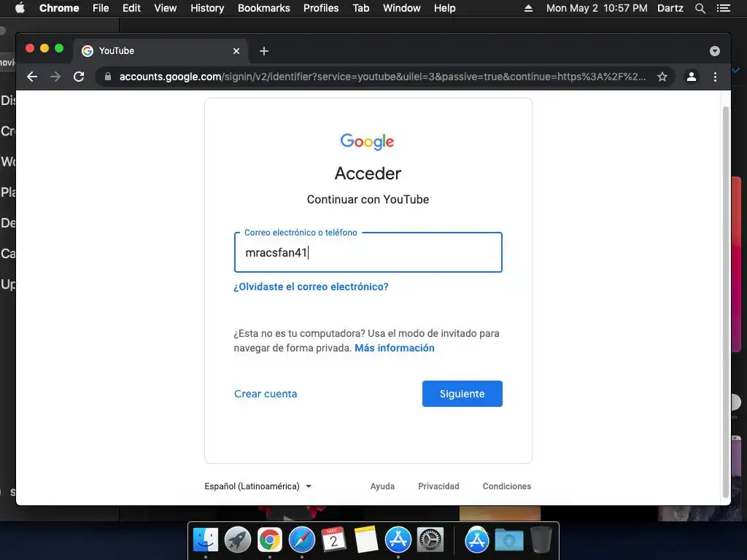Open the Dartz user menu

pos(670,8)
